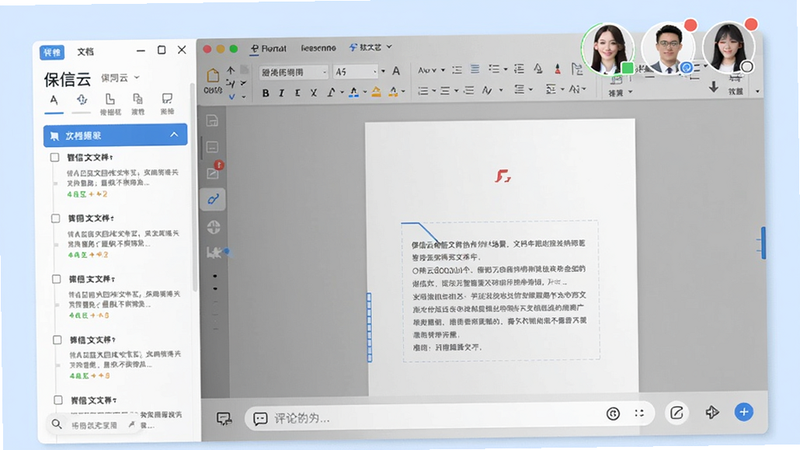Viewport: 800px width, 450px height.
Task: Pick the orange highlight color tool
Action: [x=376, y=92]
